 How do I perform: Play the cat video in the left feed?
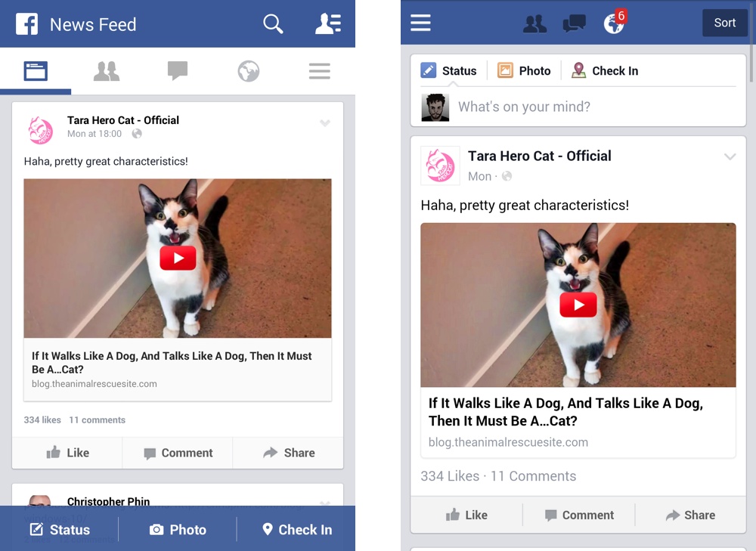click(178, 258)
